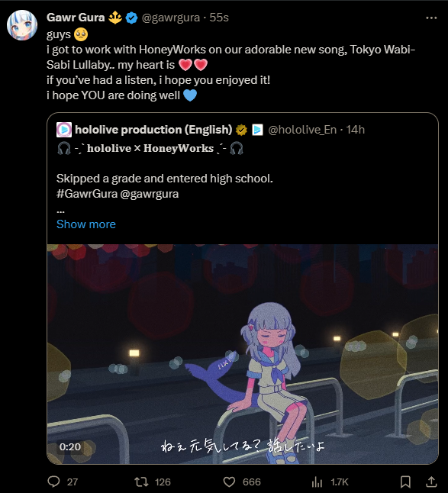The image size is (448, 493).
Task: Open the Gawr Gura display name
Action: tap(76, 18)
